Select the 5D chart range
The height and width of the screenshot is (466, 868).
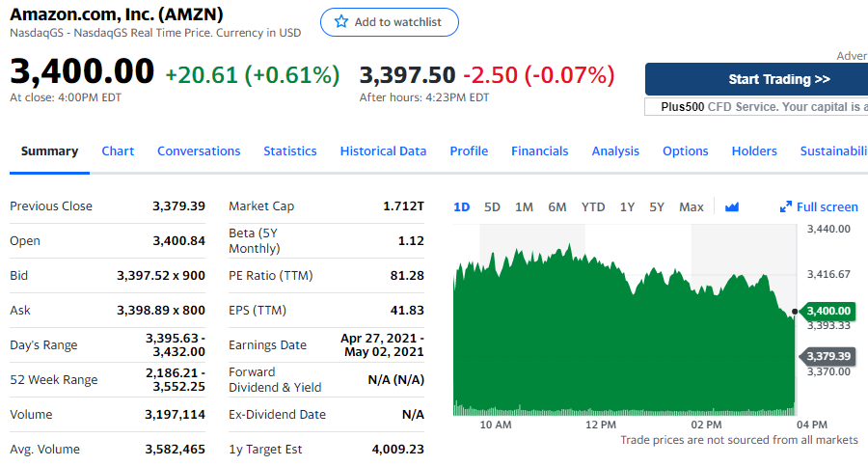point(492,207)
